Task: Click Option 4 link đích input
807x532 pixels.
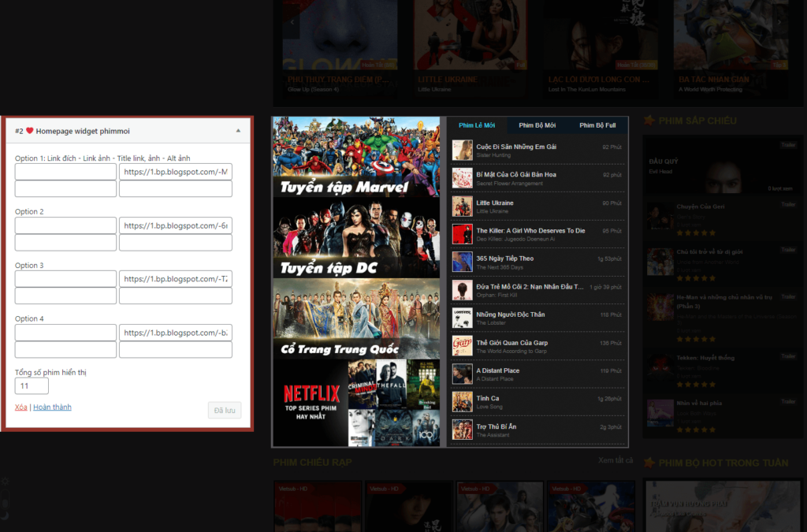Action: [65, 333]
